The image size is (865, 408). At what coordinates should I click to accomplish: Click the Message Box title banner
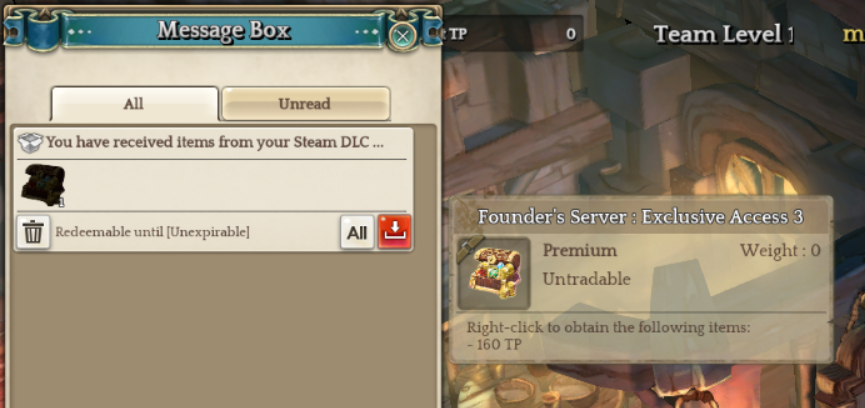[223, 30]
